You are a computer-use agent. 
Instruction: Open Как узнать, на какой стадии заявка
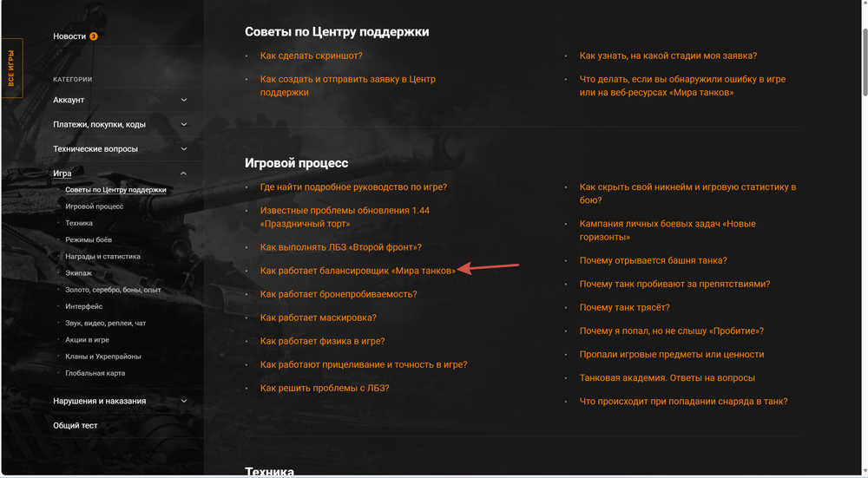click(668, 56)
